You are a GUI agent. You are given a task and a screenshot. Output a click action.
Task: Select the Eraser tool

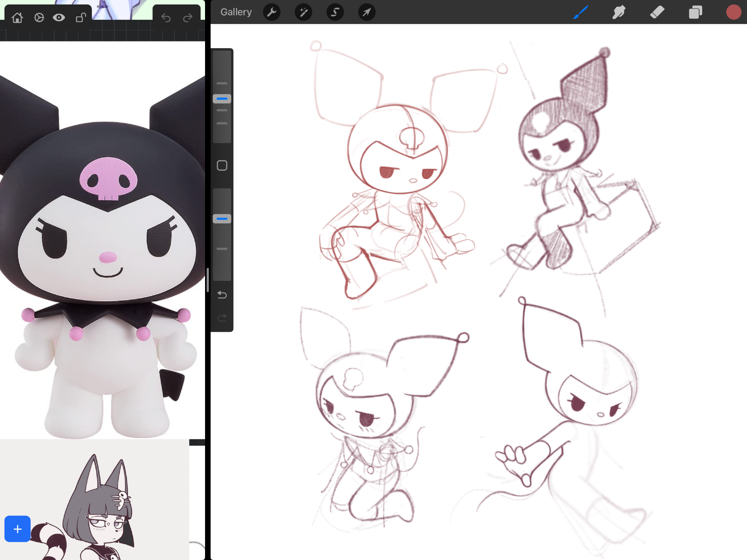pyautogui.click(x=657, y=12)
